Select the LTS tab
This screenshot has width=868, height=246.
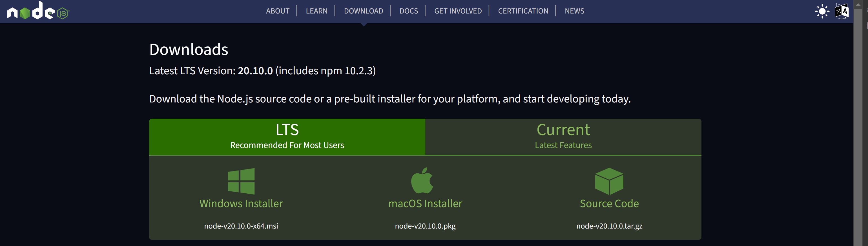pos(287,137)
